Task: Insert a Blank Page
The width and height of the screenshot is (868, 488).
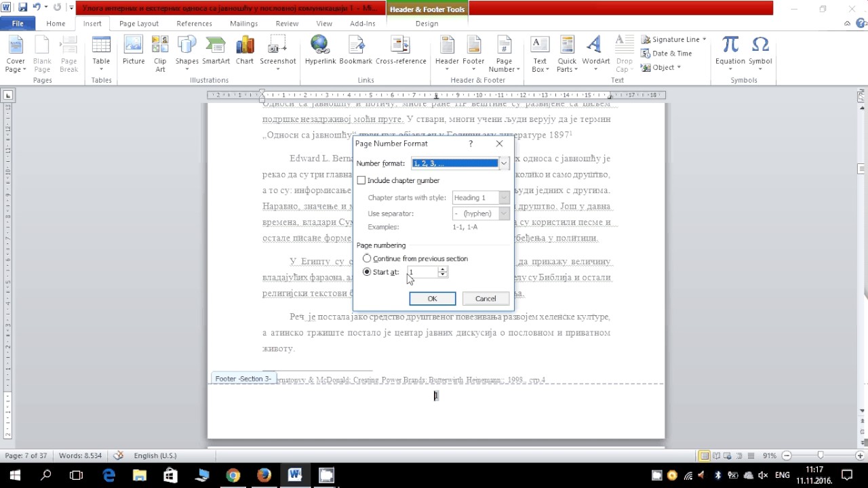Action: point(42,54)
